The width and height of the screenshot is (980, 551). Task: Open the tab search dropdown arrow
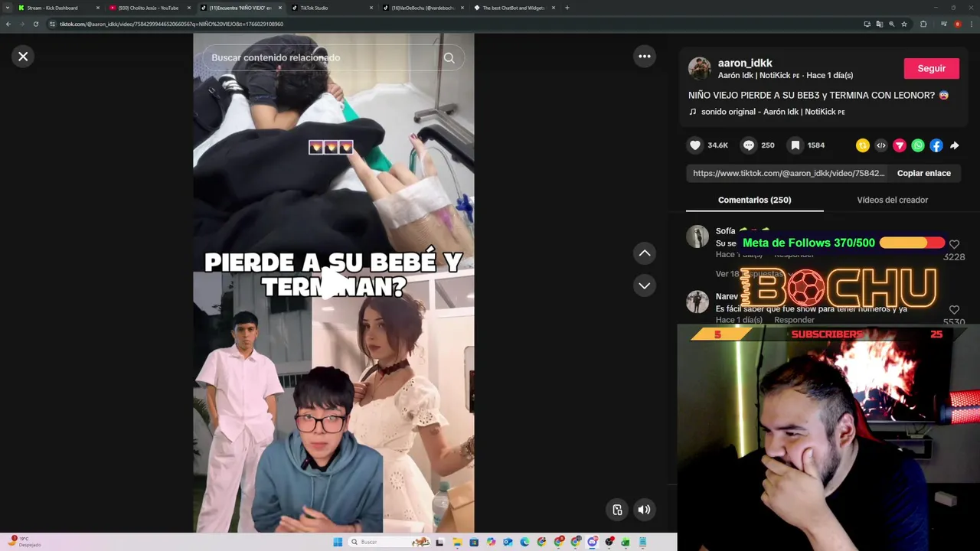[7, 8]
